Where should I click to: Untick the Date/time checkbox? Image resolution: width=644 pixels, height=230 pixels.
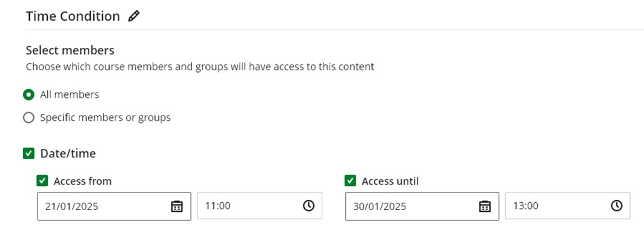pyautogui.click(x=28, y=154)
